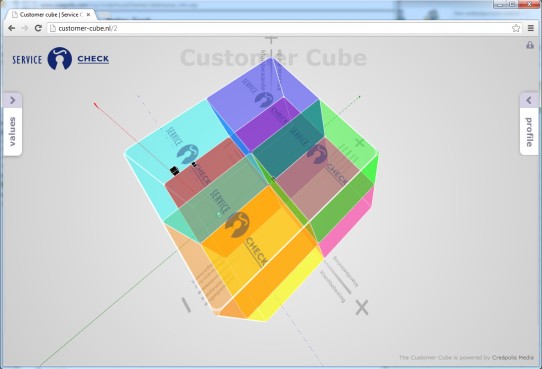Screen dimensions: 542x369
Task: Open the Creápolis Media link
Action: tap(513, 357)
